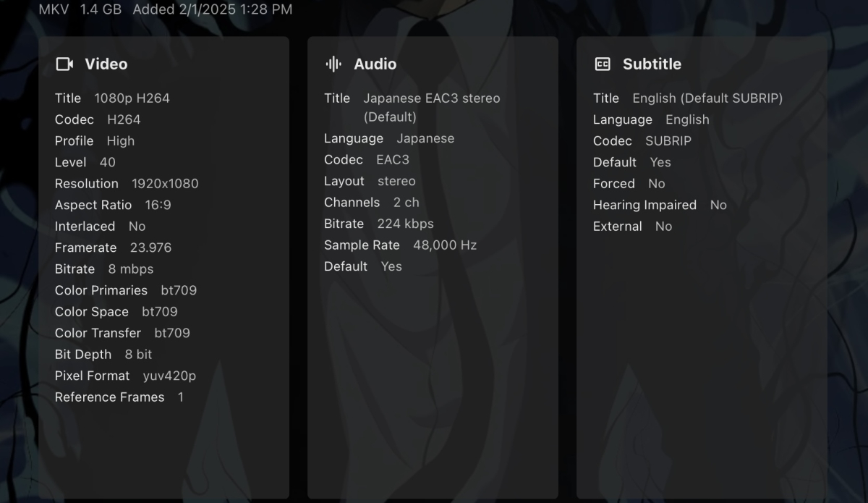The height and width of the screenshot is (503, 868).
Task: Click the yuv420p pixel format value
Action: (x=169, y=376)
